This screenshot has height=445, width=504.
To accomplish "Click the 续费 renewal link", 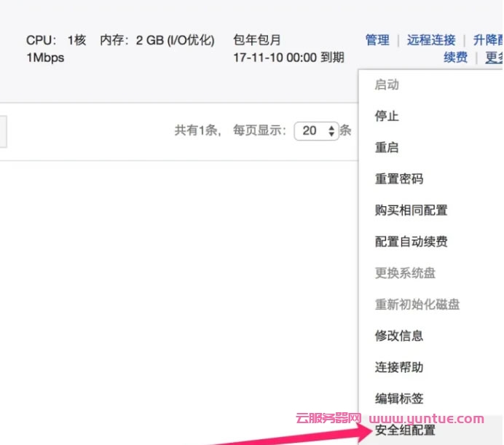I will coord(455,58).
